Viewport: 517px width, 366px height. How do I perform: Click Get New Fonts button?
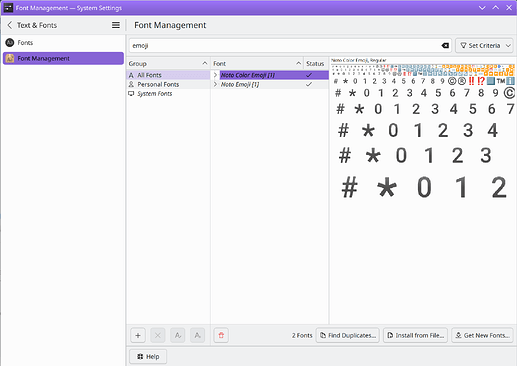click(482, 335)
